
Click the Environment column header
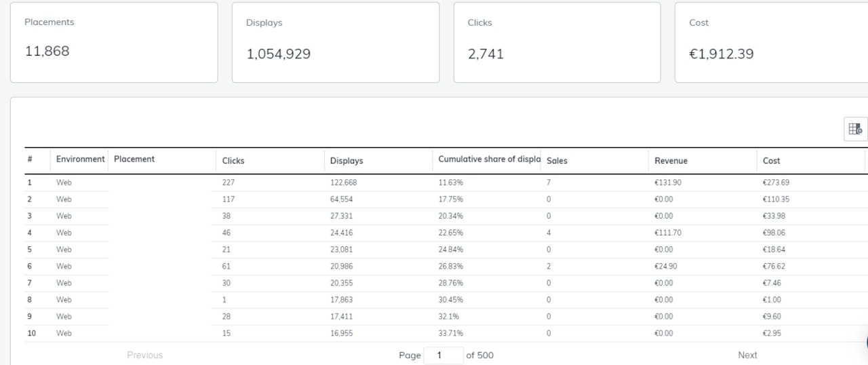tap(80, 159)
